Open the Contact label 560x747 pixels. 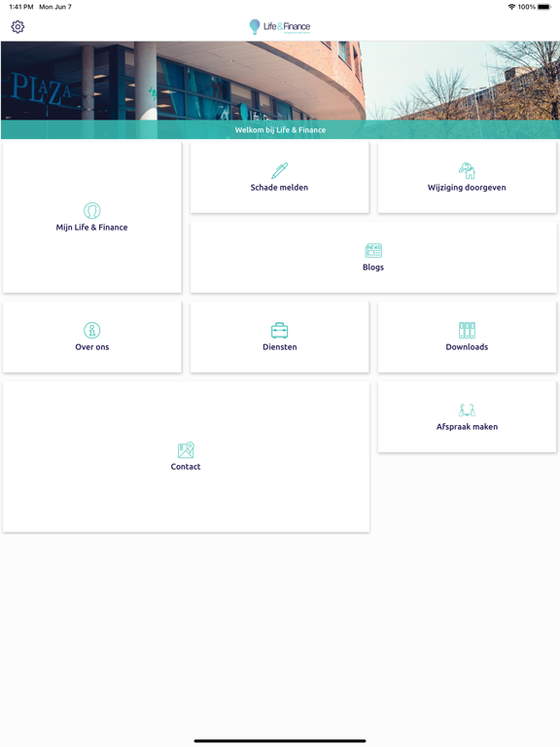pyautogui.click(x=186, y=467)
